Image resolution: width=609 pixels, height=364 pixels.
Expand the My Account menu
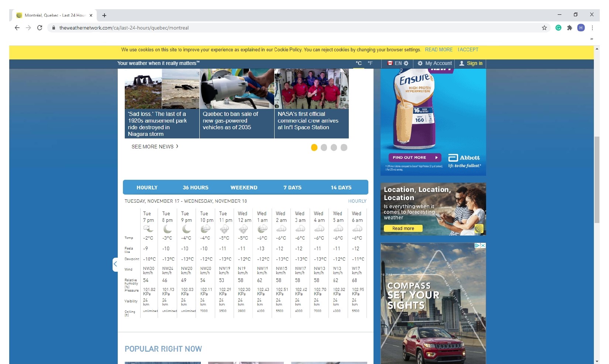point(434,63)
